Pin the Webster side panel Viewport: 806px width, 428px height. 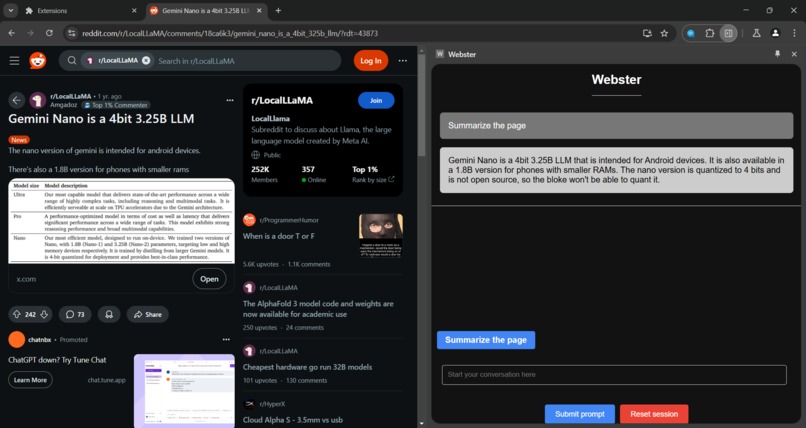coord(777,54)
